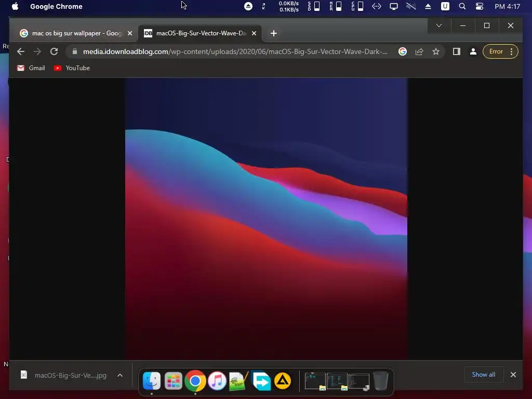Open a new tab with the plus button

(274, 33)
